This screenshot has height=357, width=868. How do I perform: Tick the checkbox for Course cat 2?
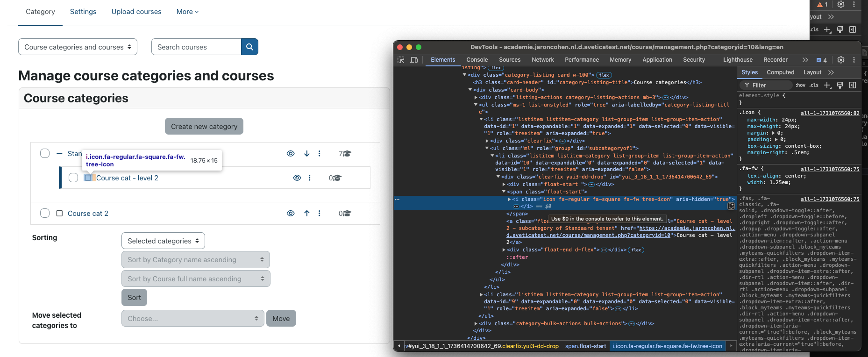(45, 213)
